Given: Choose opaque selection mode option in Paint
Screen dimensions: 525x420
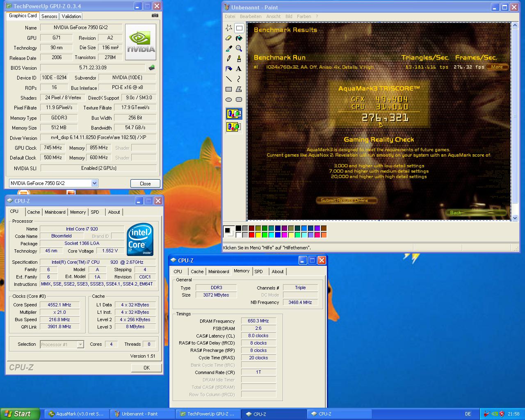Looking at the screenshot, I should coord(234,114).
